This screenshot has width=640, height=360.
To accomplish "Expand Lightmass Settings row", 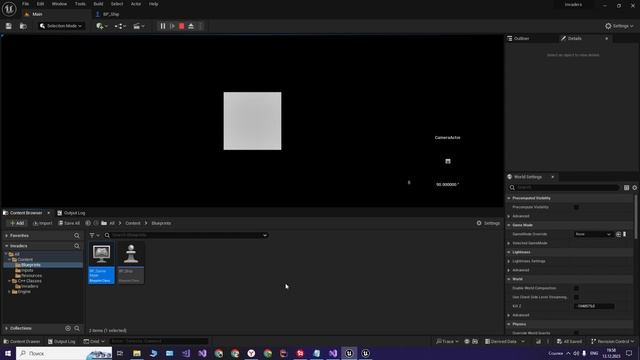I will tap(509, 261).
